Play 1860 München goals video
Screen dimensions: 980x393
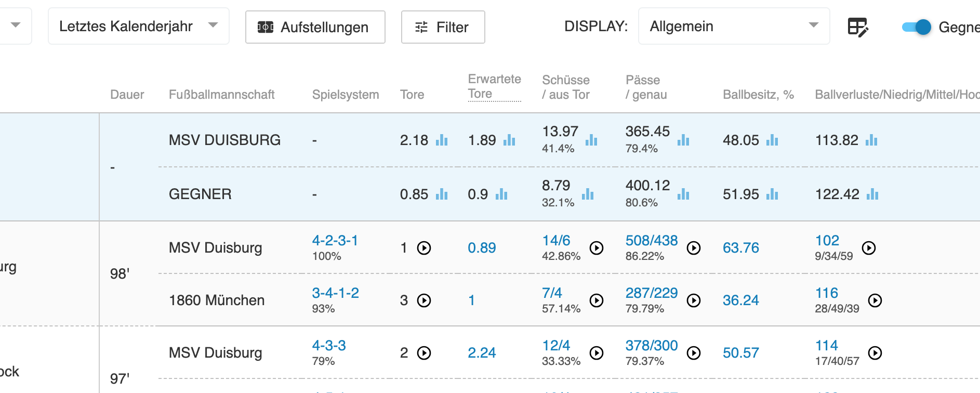[x=424, y=300]
